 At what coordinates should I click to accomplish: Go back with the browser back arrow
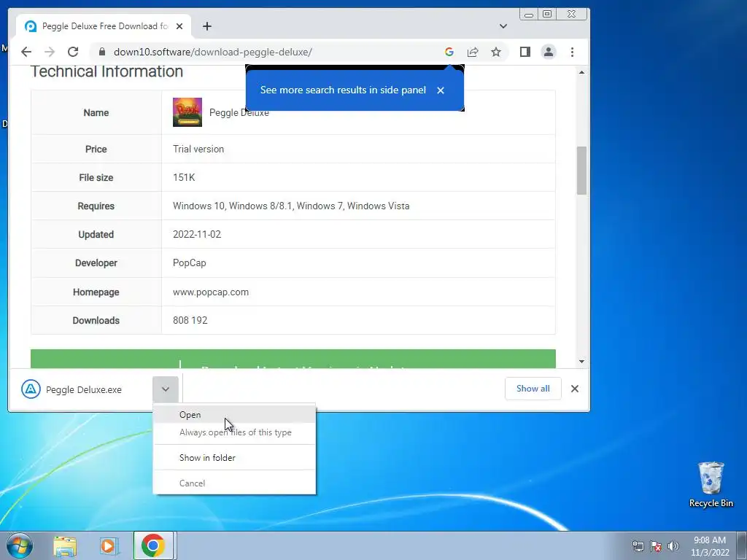click(x=26, y=52)
